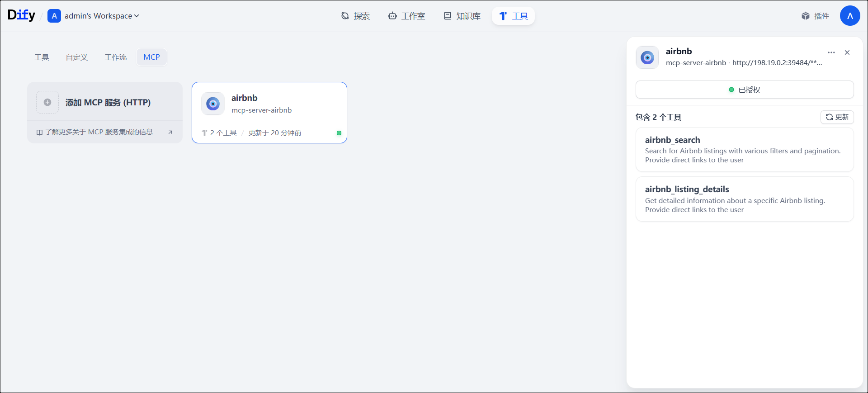Click the plus icon to add MCP service
The image size is (868, 393).
(x=47, y=102)
